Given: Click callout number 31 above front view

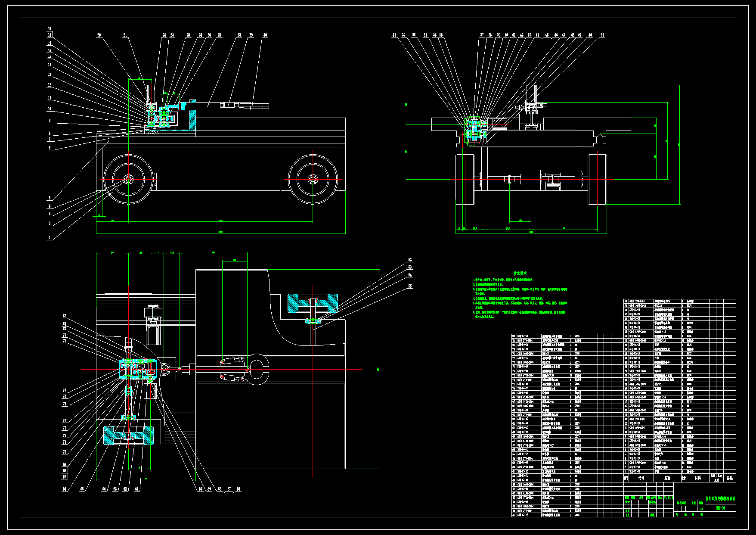Looking at the screenshot, I should tap(394, 35).
